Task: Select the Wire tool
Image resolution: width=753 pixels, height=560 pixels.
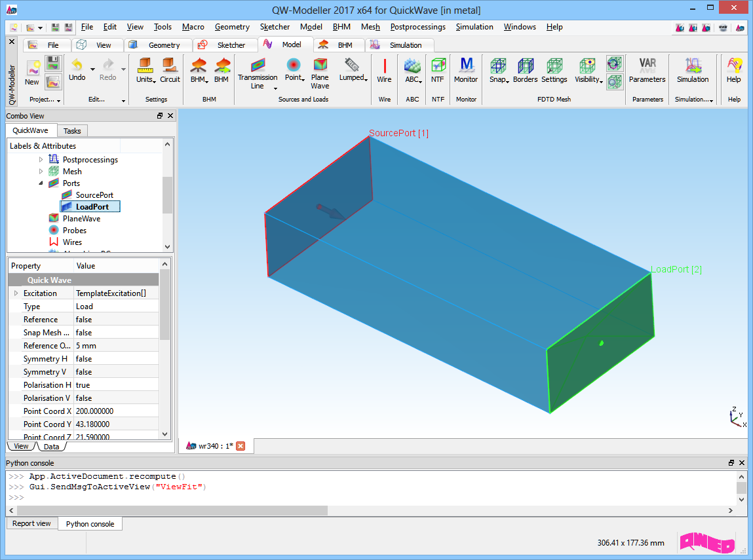Action: (384, 70)
